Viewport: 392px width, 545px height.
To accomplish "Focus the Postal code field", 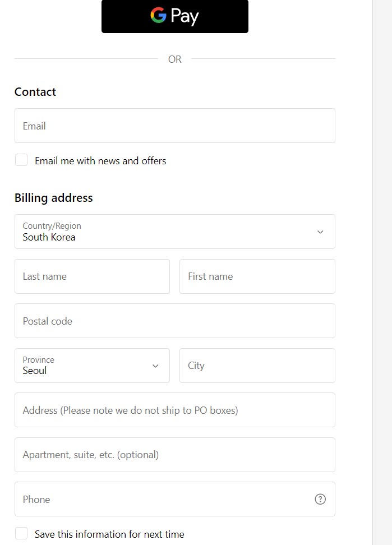I will click(174, 321).
